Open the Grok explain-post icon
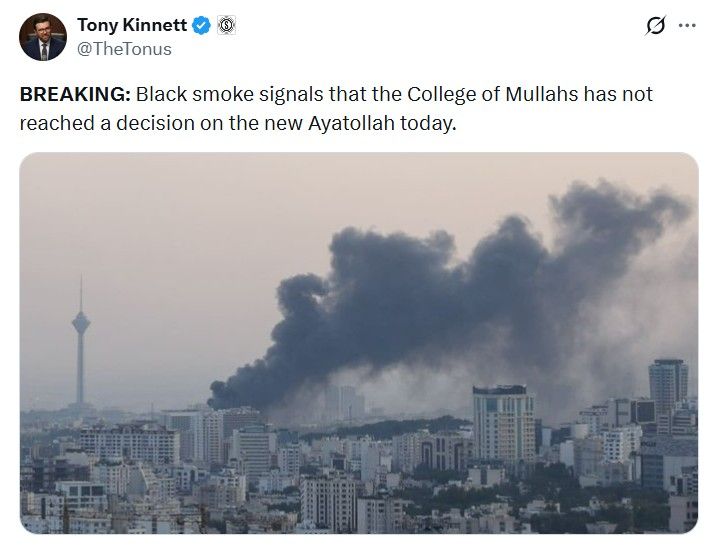715x553 pixels. [x=657, y=26]
